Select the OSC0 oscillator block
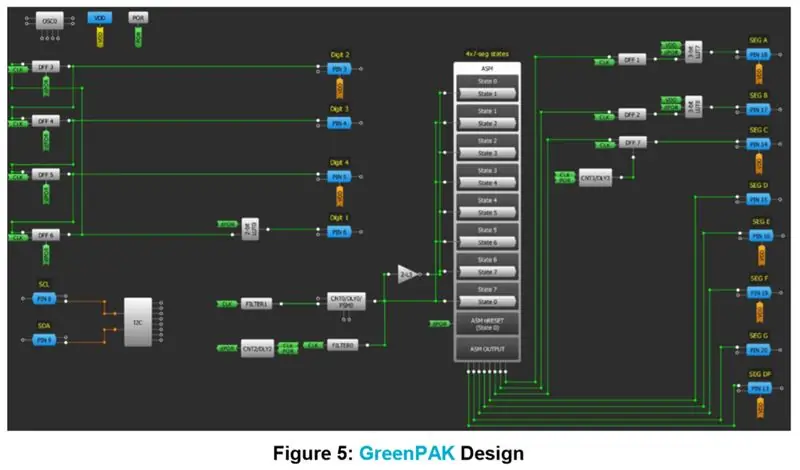The height and width of the screenshot is (470, 800). pyautogui.click(x=49, y=21)
